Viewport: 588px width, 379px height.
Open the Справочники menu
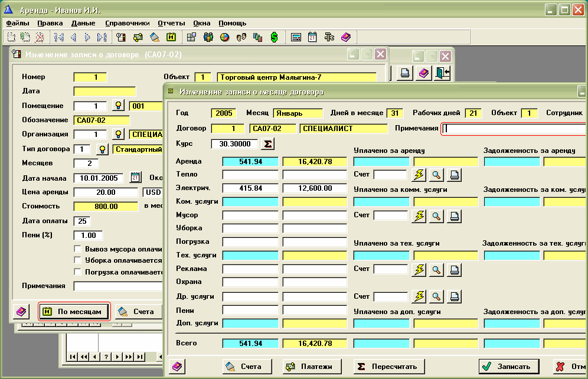127,23
